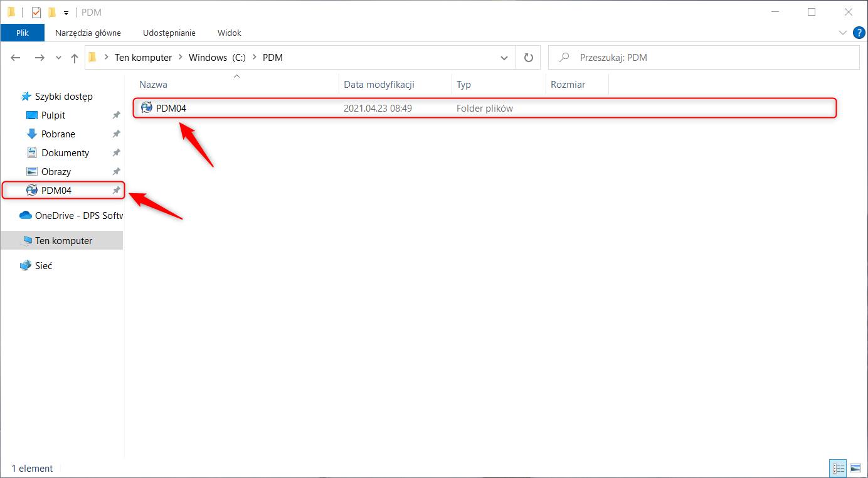Image resolution: width=868 pixels, height=478 pixels.
Task: Open the PDM04 vault folder in file list
Action: 171,108
